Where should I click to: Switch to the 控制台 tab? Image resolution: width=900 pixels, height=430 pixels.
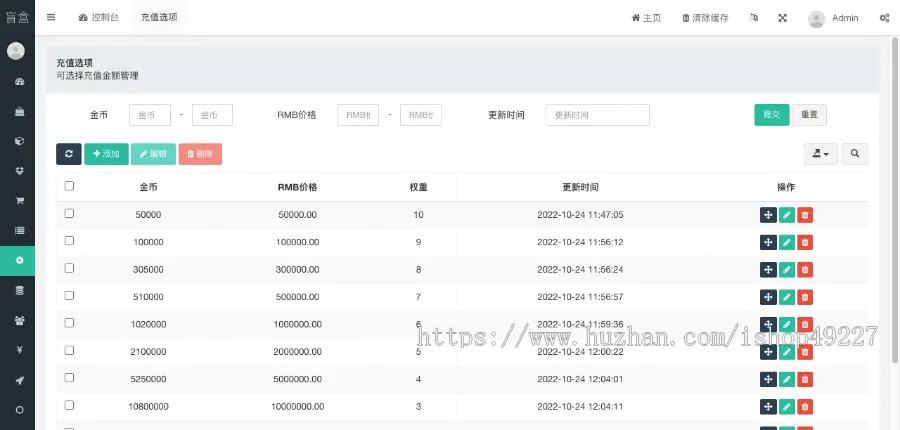(98, 18)
